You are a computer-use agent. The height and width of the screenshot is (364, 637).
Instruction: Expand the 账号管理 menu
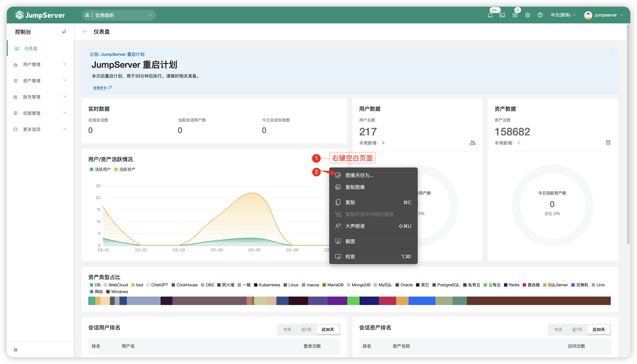tap(40, 97)
